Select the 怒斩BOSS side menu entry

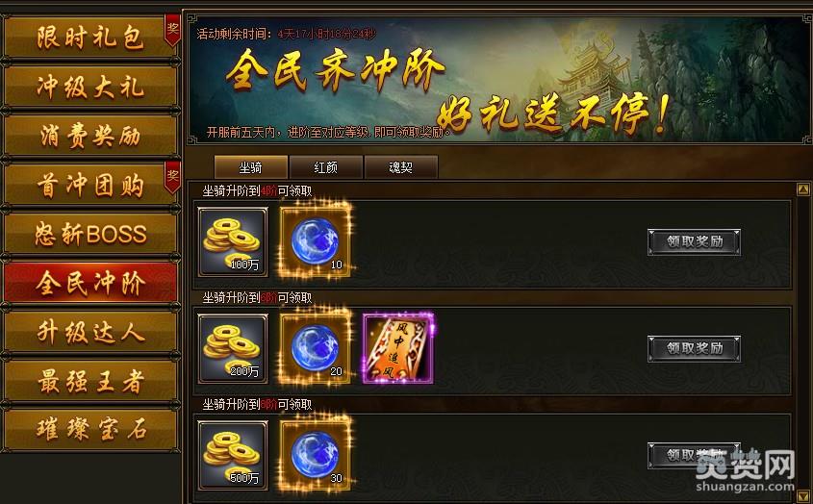(x=90, y=234)
